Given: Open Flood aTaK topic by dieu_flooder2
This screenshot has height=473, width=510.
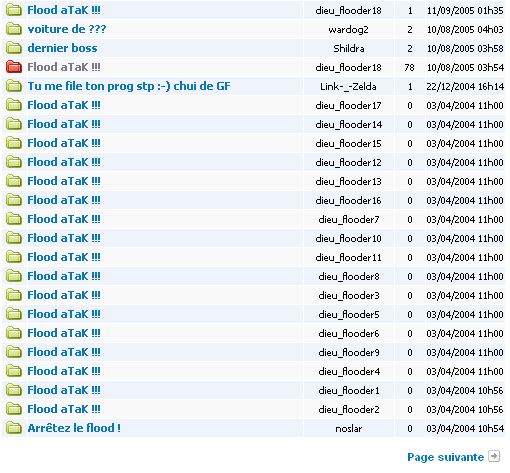Looking at the screenshot, I should click(x=64, y=409).
